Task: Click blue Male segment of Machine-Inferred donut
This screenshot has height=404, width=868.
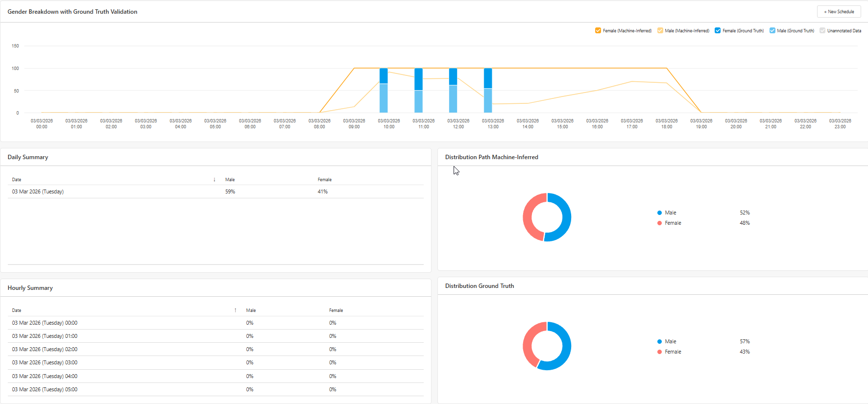Action: click(567, 218)
